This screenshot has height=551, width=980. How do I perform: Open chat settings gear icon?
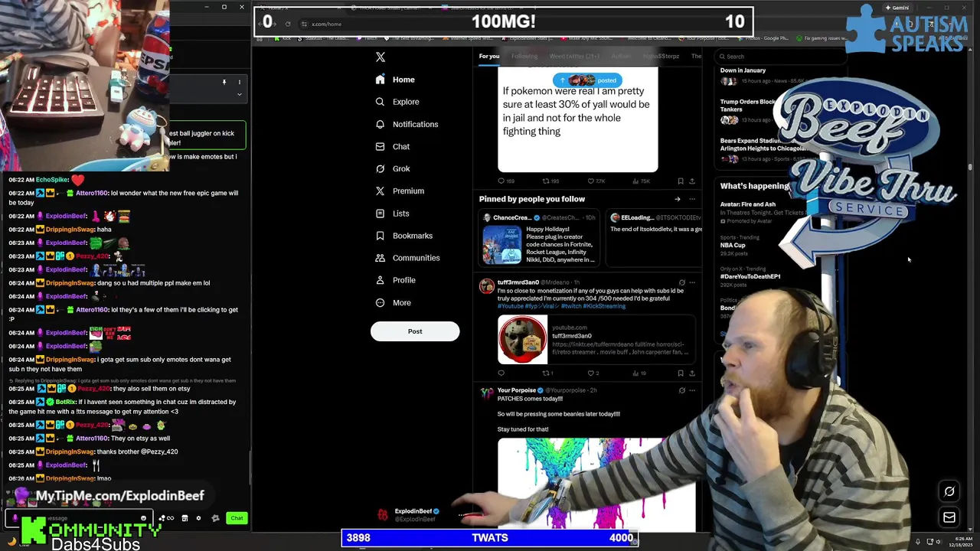(x=198, y=518)
